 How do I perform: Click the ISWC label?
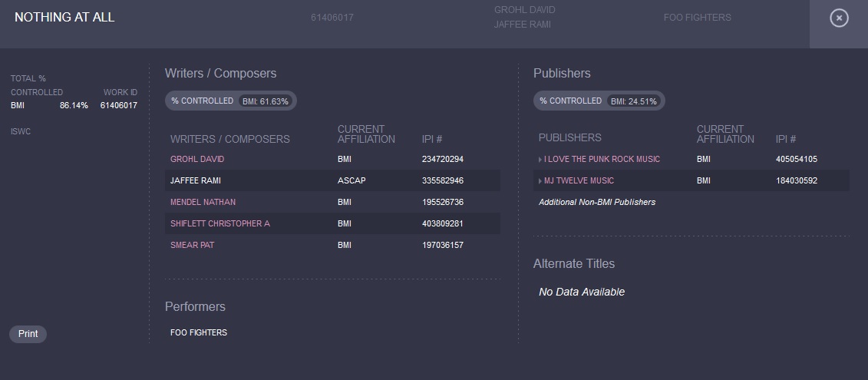click(x=21, y=132)
